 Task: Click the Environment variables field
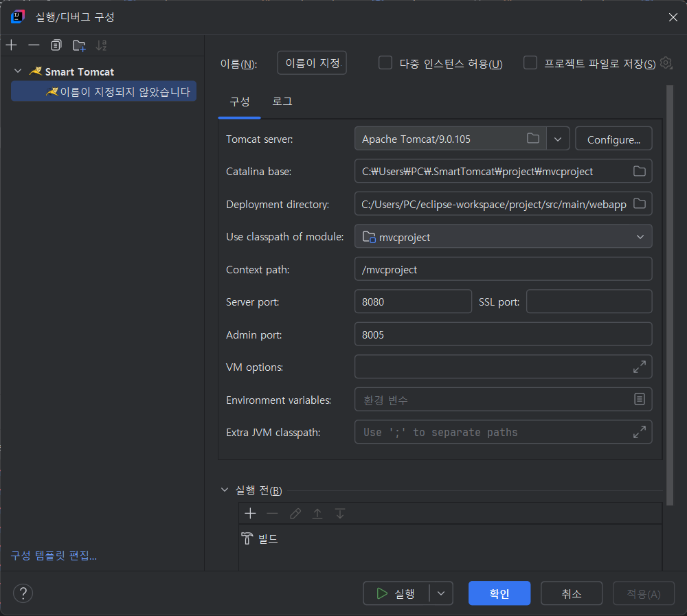click(503, 399)
